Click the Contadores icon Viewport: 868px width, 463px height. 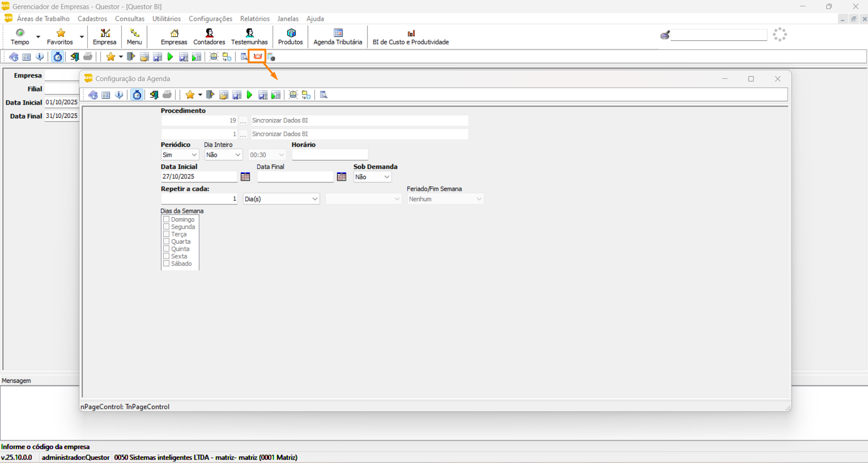click(x=209, y=36)
